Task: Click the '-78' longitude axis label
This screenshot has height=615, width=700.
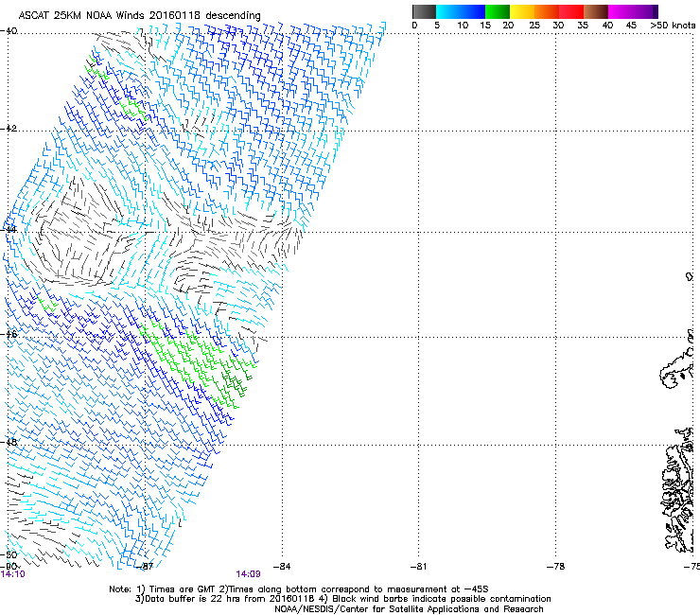Action: point(556,567)
